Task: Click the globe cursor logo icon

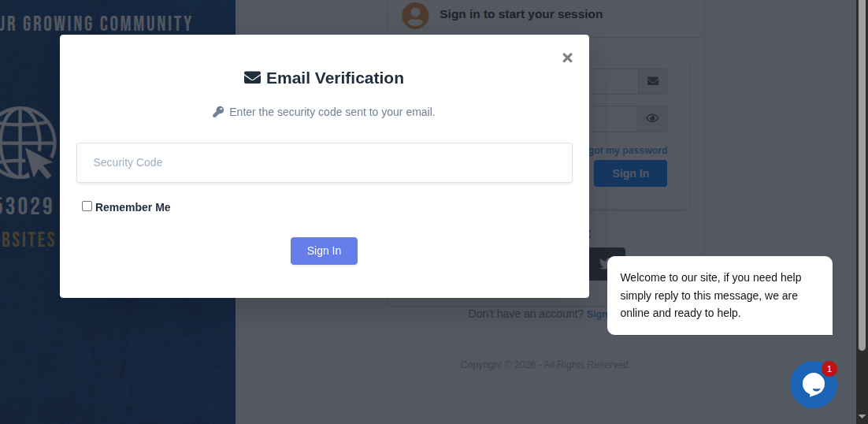Action: tap(28, 143)
